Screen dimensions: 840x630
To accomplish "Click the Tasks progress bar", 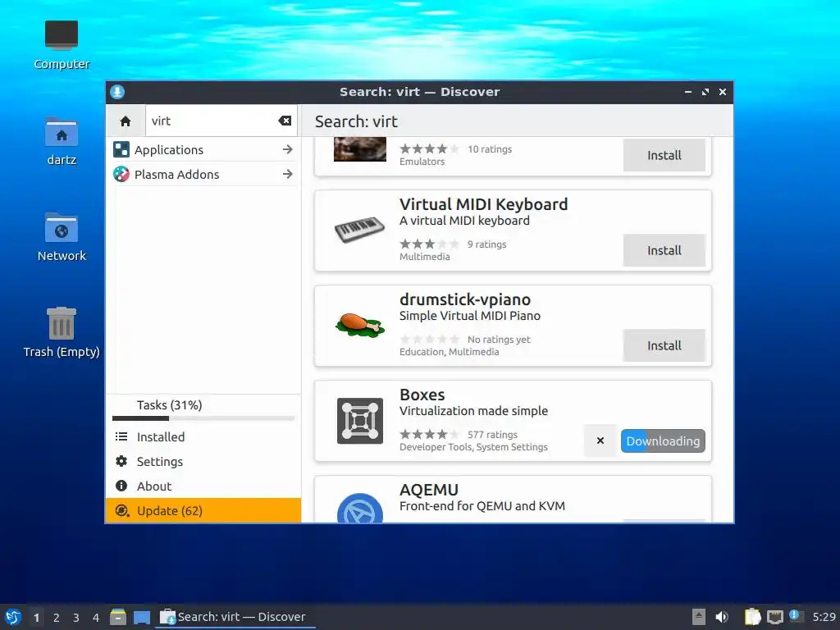I will (x=203, y=418).
